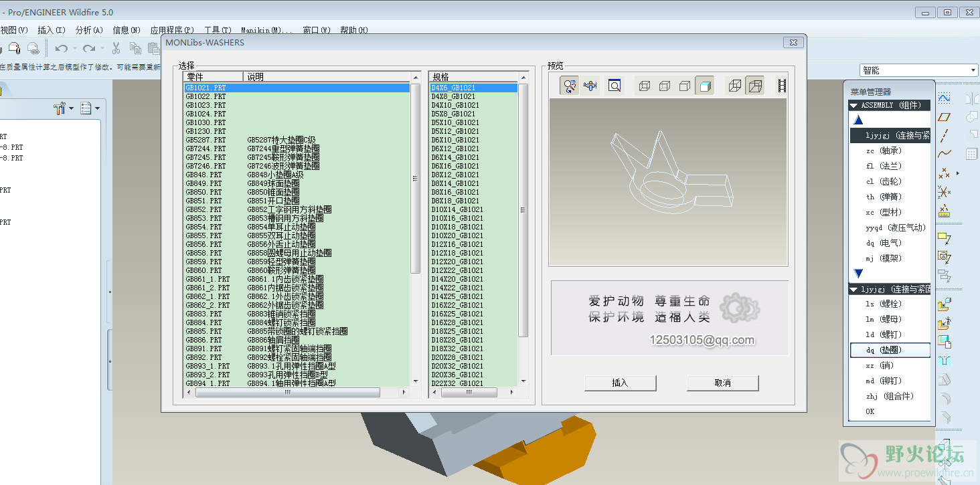980x485 pixels.
Task: Click the datum axis tool icon
Action: tap(945, 136)
